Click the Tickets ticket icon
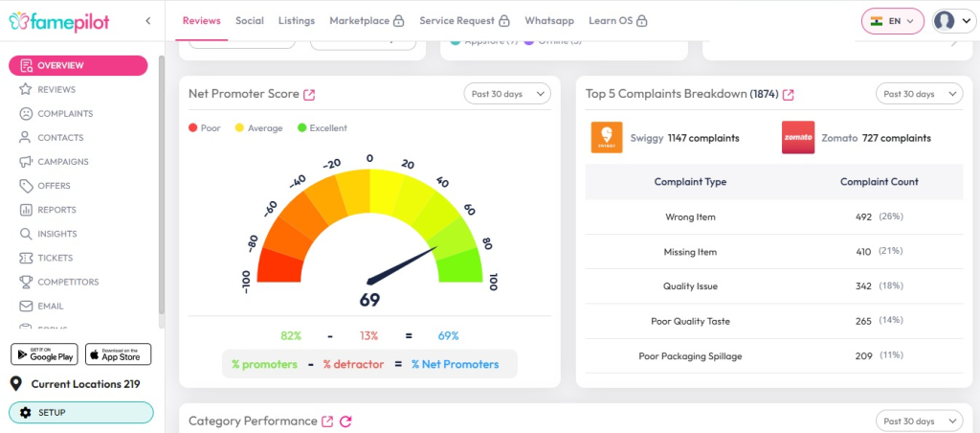Viewport: 980px width, 433px height. [26, 258]
